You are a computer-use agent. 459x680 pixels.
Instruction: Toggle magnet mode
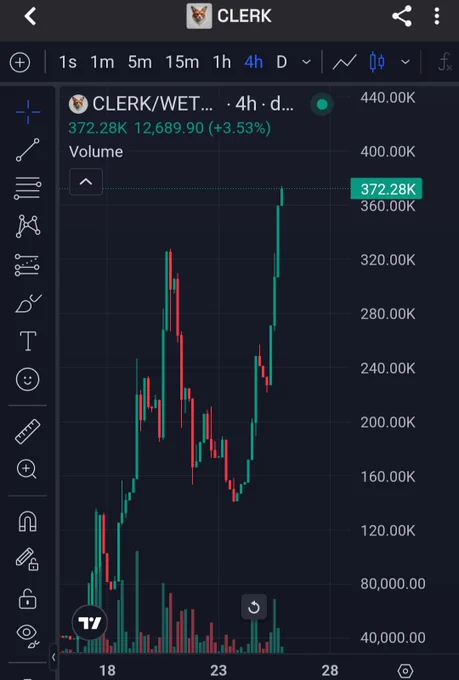coord(28,521)
